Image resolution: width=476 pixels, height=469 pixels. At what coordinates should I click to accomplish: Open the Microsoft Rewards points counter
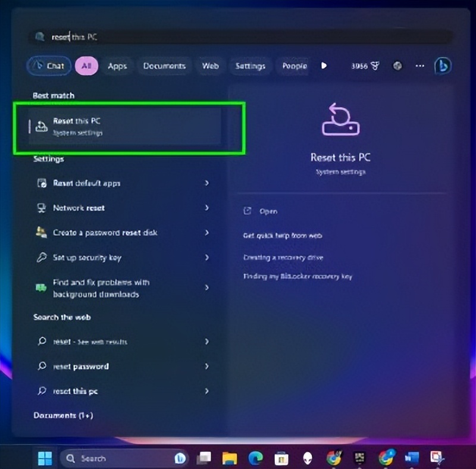tap(365, 66)
